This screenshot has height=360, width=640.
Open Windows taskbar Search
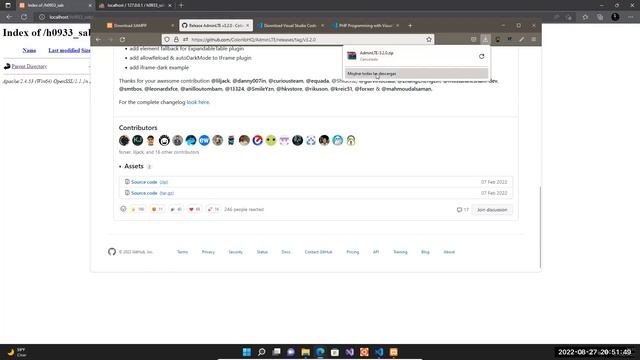click(261, 352)
